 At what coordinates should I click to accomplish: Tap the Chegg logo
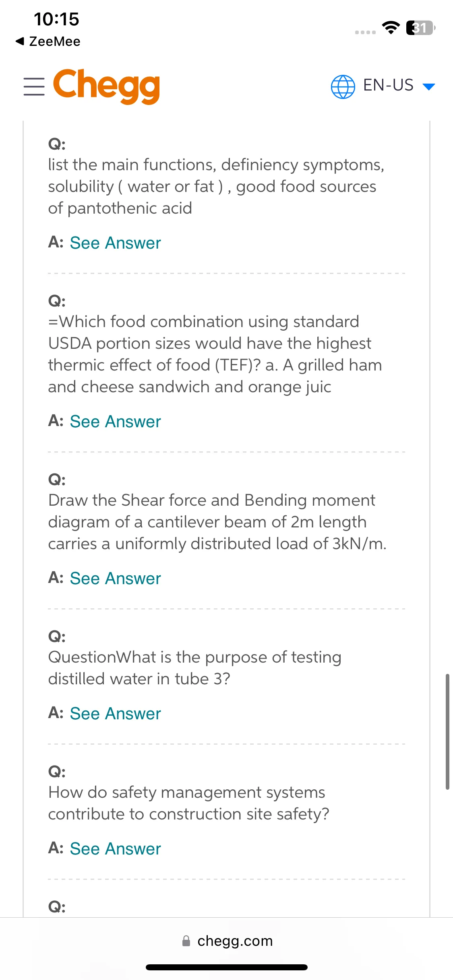(x=107, y=86)
